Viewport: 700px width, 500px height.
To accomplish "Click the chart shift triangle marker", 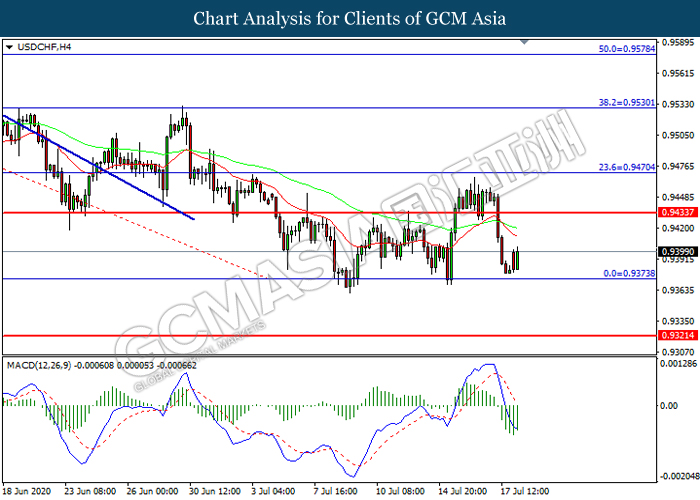I will 525,42.
